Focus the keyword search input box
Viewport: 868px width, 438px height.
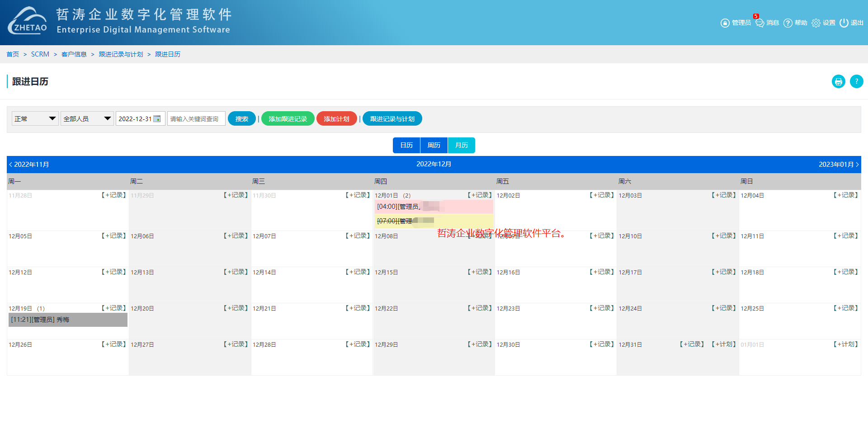point(196,118)
